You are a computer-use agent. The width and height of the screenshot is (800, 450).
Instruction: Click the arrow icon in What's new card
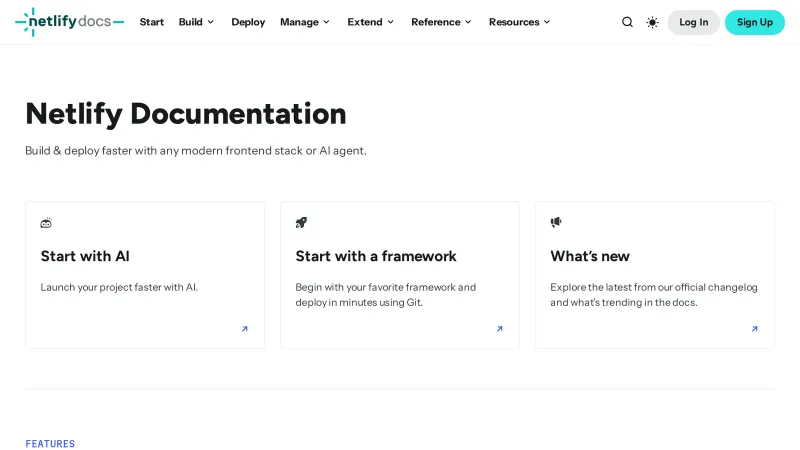(x=754, y=329)
